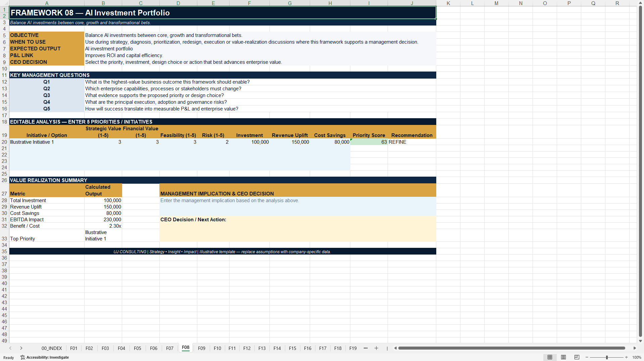Switch to Page Layout view icon
Viewport: 644px width, 361px height.
pos(563,357)
